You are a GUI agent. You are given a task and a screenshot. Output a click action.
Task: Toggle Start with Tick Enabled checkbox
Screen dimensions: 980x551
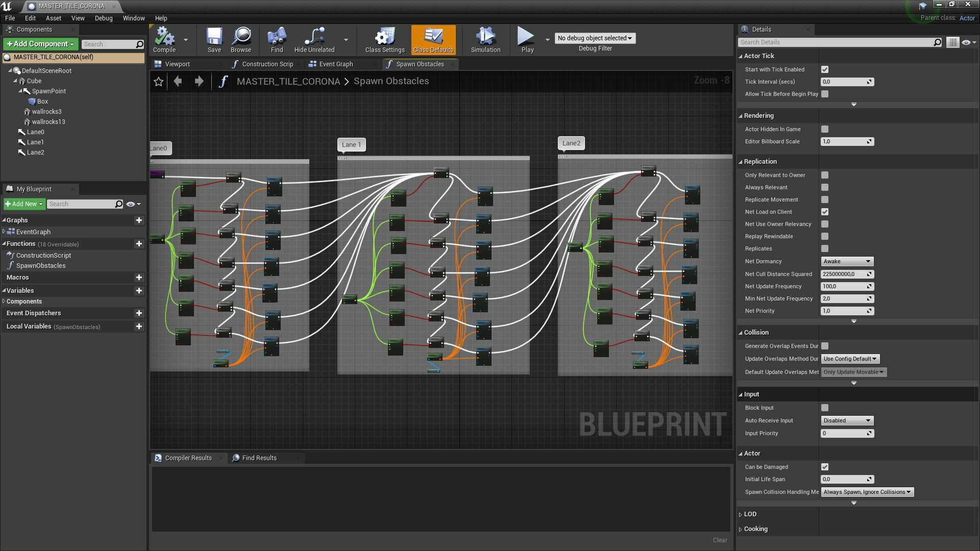click(825, 69)
